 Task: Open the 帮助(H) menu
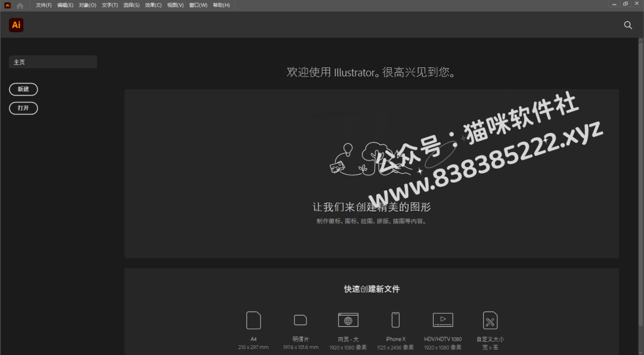[221, 5]
